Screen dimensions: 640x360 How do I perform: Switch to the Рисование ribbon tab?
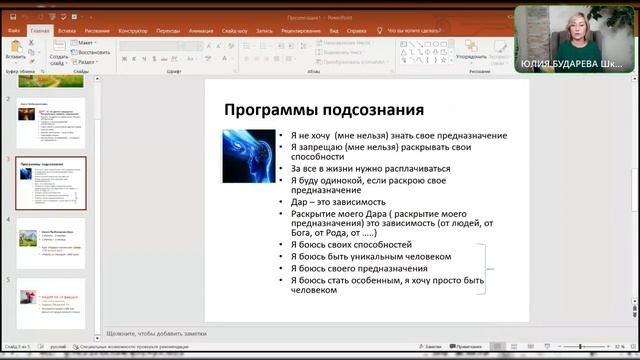97,31
